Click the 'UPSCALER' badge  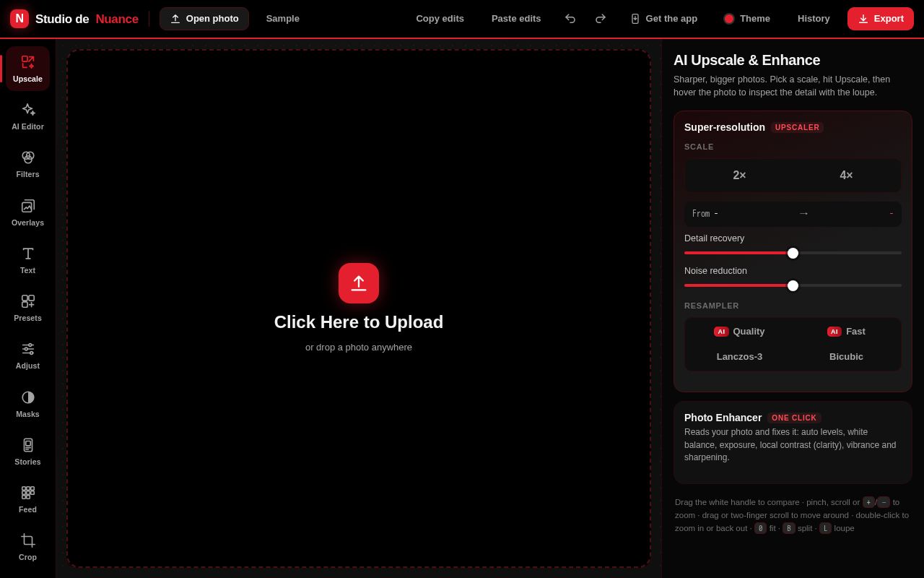[x=798, y=127]
